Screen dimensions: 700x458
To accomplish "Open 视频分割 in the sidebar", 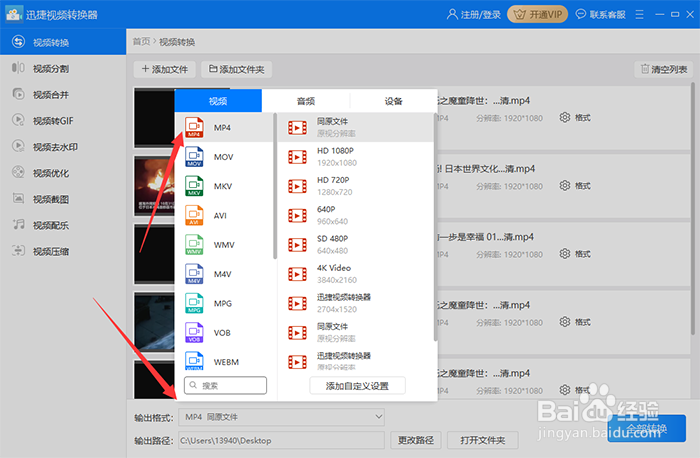I will pos(63,68).
